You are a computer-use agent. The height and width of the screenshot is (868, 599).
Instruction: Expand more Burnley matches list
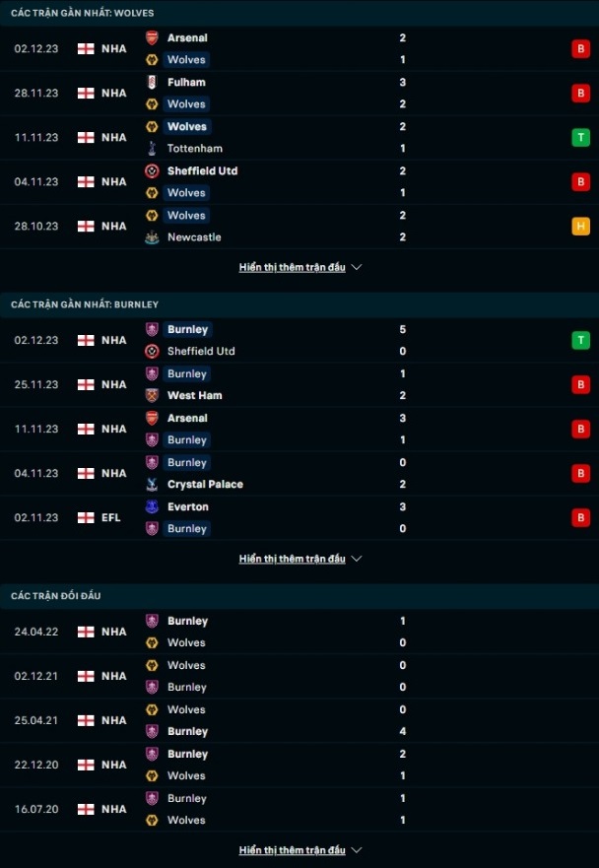[x=299, y=559]
